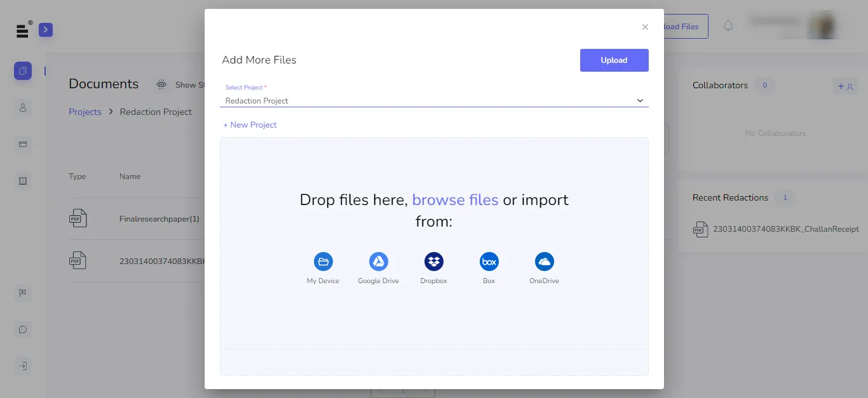Open the billing card icon in the sidebar
The height and width of the screenshot is (398, 868).
pyautogui.click(x=23, y=144)
